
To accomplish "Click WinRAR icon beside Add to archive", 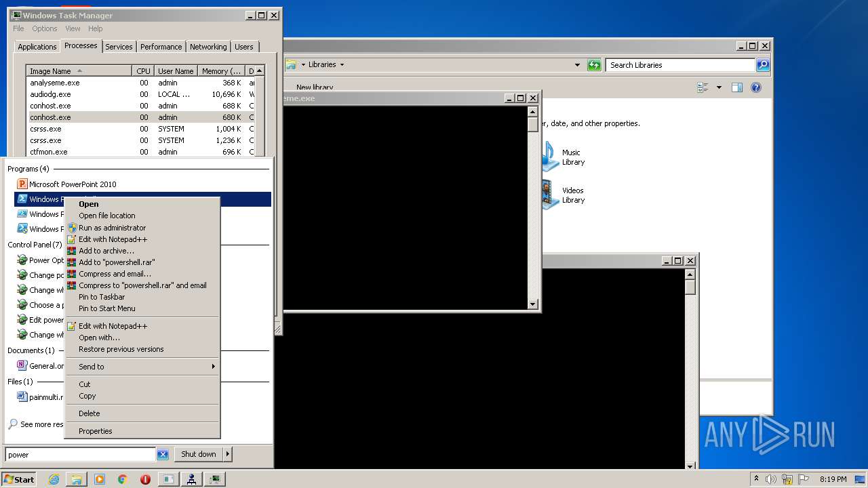I will [x=72, y=251].
